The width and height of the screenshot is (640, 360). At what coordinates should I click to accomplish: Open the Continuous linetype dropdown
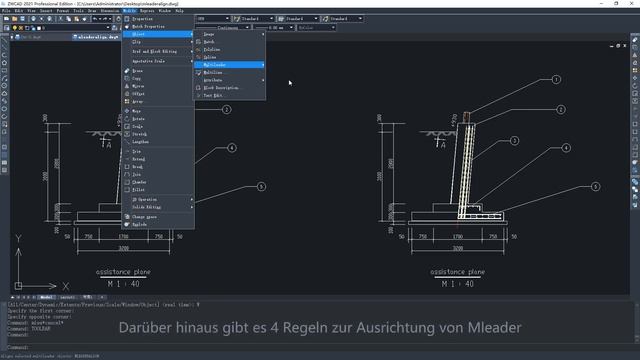(x=247, y=28)
